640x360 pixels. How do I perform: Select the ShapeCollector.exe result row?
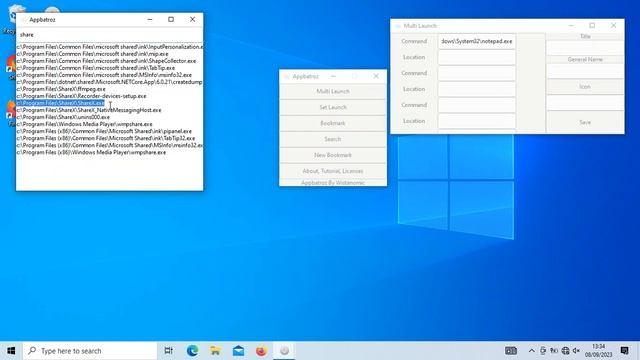click(x=106, y=61)
